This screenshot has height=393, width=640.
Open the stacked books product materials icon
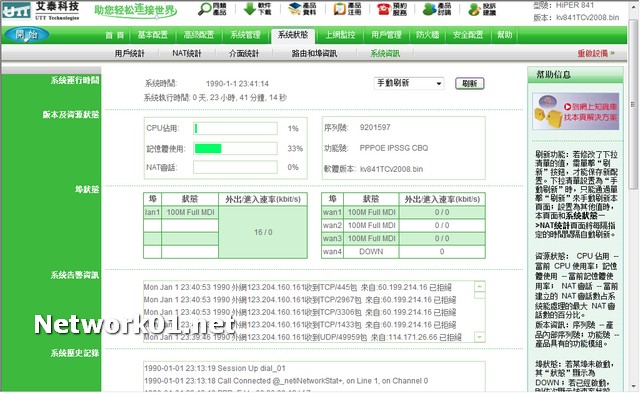click(x=294, y=9)
